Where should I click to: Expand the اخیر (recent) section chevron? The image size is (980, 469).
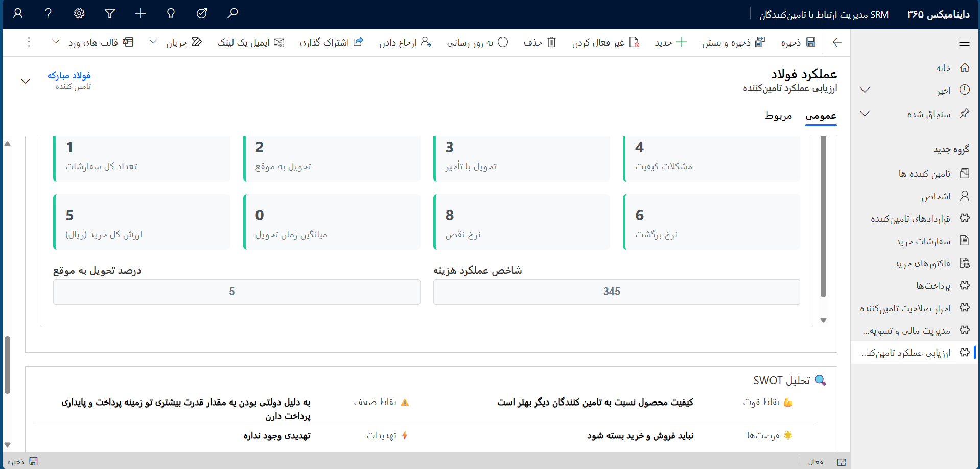pos(865,90)
